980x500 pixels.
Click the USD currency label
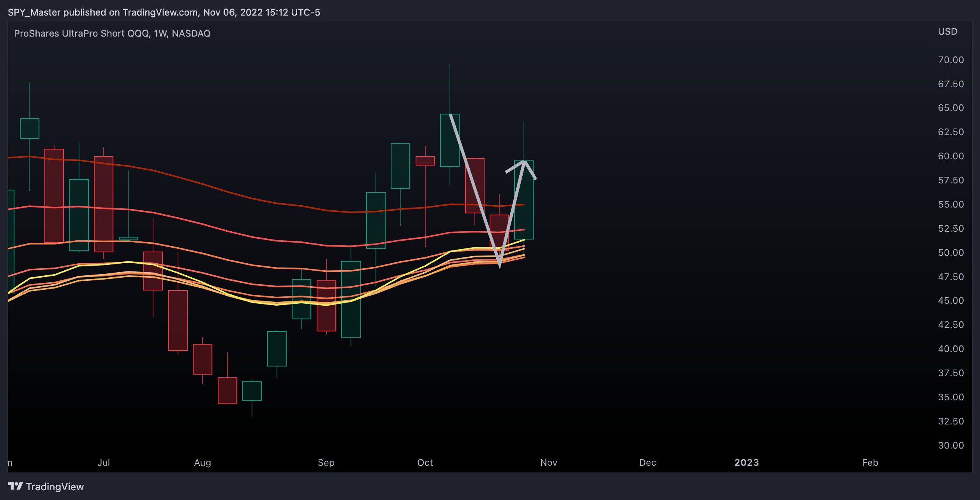click(947, 32)
